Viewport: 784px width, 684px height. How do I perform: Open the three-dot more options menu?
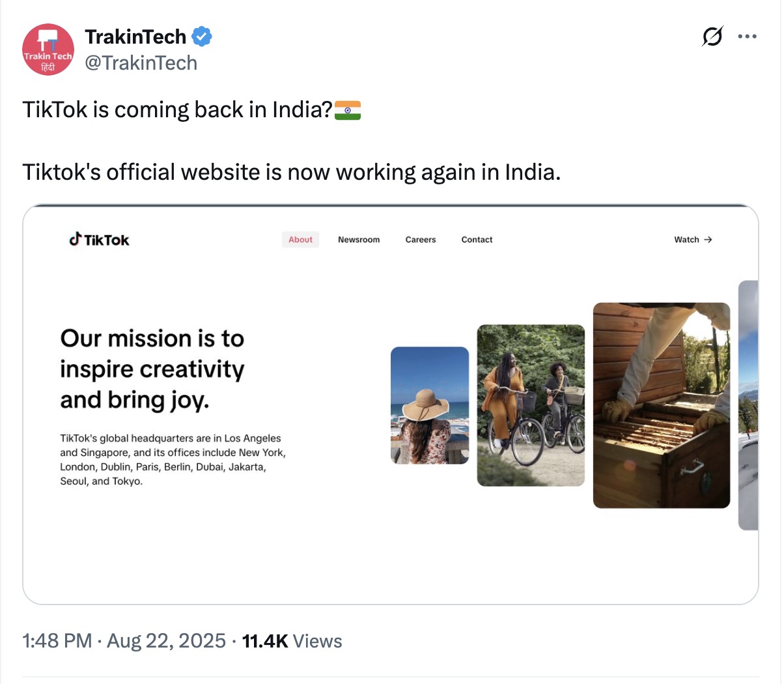coord(747,36)
